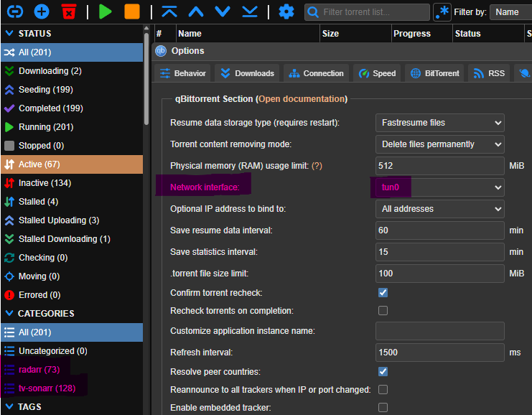Click the add torrent file plus icon

point(42,11)
